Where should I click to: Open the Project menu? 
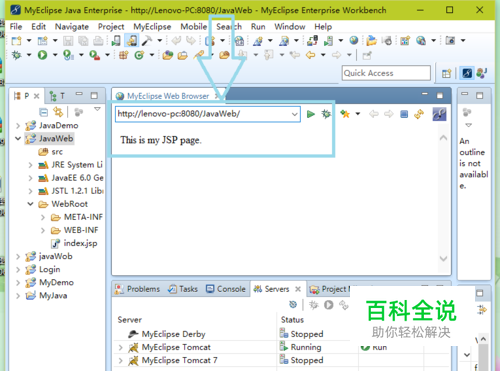tap(111, 27)
